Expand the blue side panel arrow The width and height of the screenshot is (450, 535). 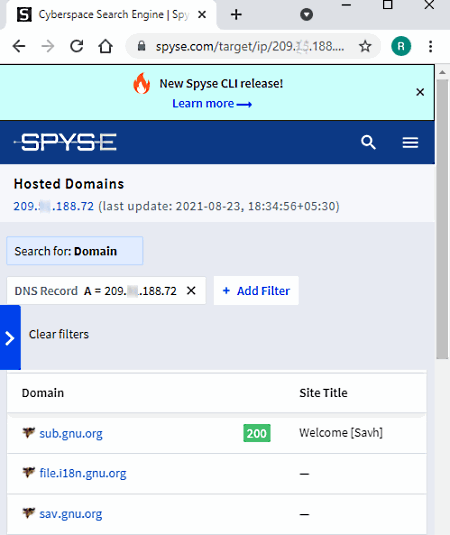(x=10, y=338)
